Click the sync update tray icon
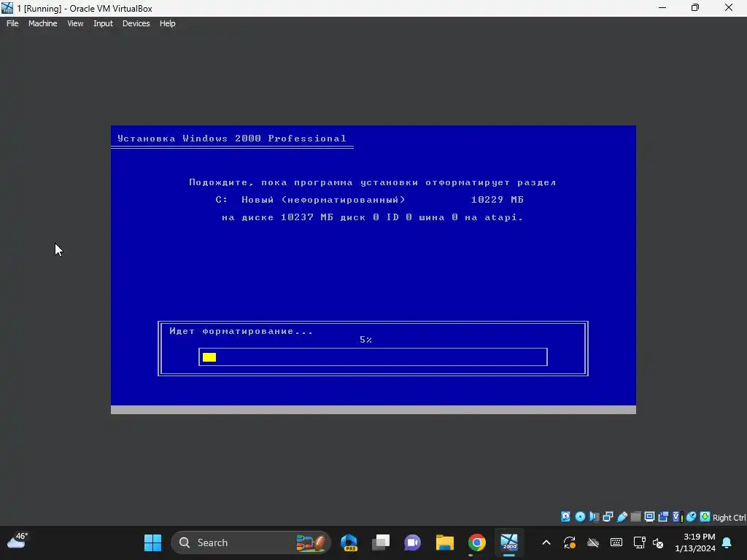The width and height of the screenshot is (747, 560). click(570, 542)
